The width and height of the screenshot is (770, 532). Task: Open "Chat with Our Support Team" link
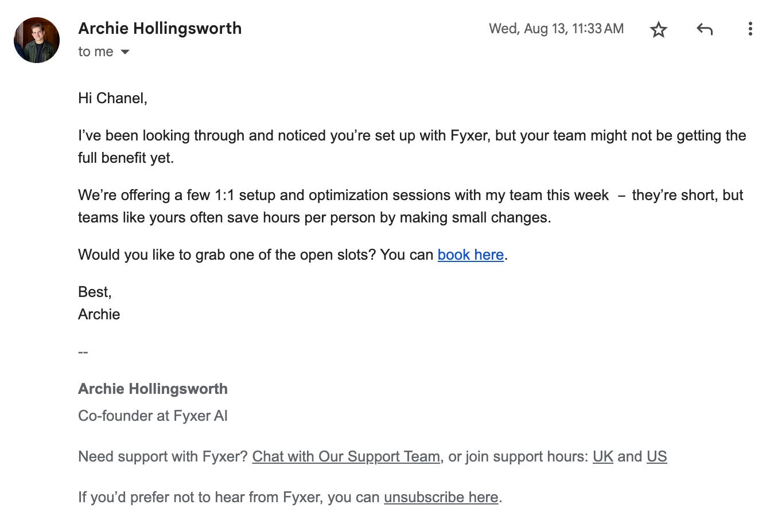tap(346, 456)
